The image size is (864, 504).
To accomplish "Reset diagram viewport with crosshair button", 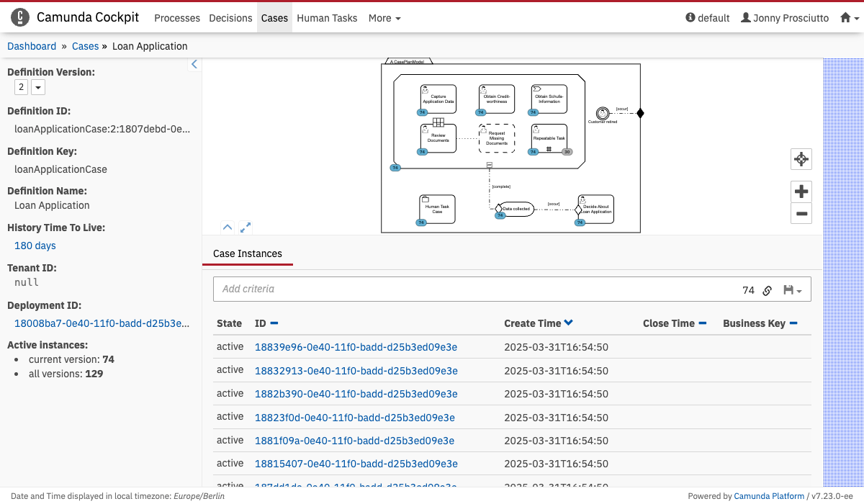I will pyautogui.click(x=801, y=159).
